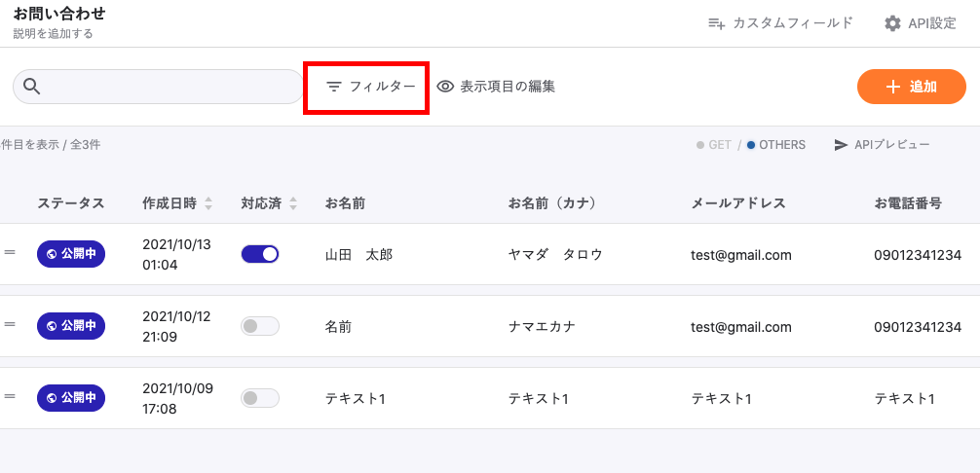Enable 対応済 toggle for the 名前 row

(x=260, y=326)
